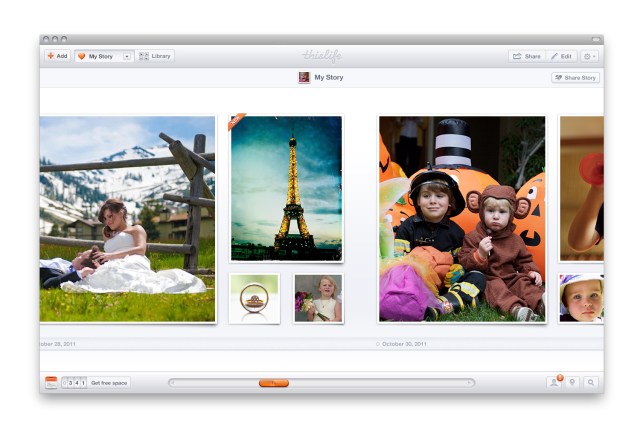Click the Share toolbar button
The height and width of the screenshot is (426, 640).
[x=527, y=56]
